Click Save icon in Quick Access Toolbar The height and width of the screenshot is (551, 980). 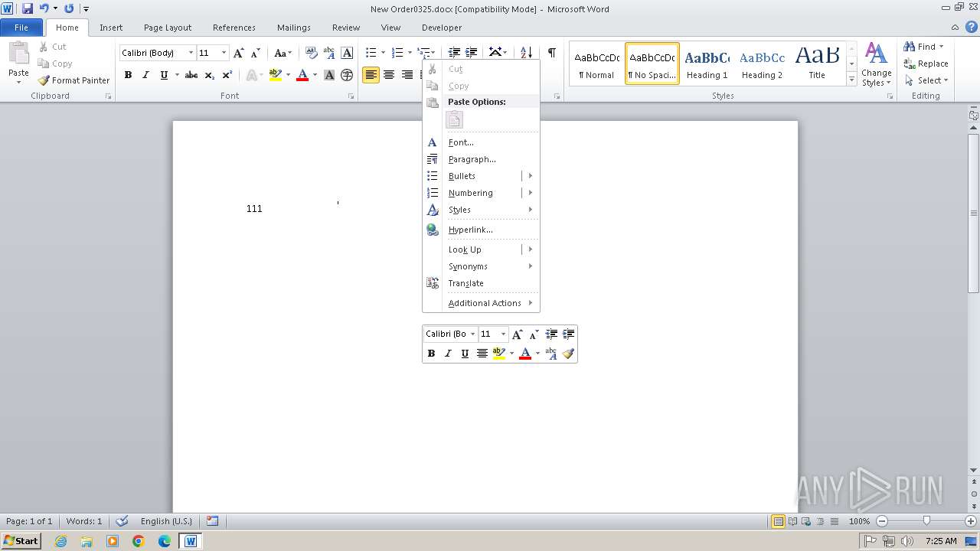pos(28,8)
